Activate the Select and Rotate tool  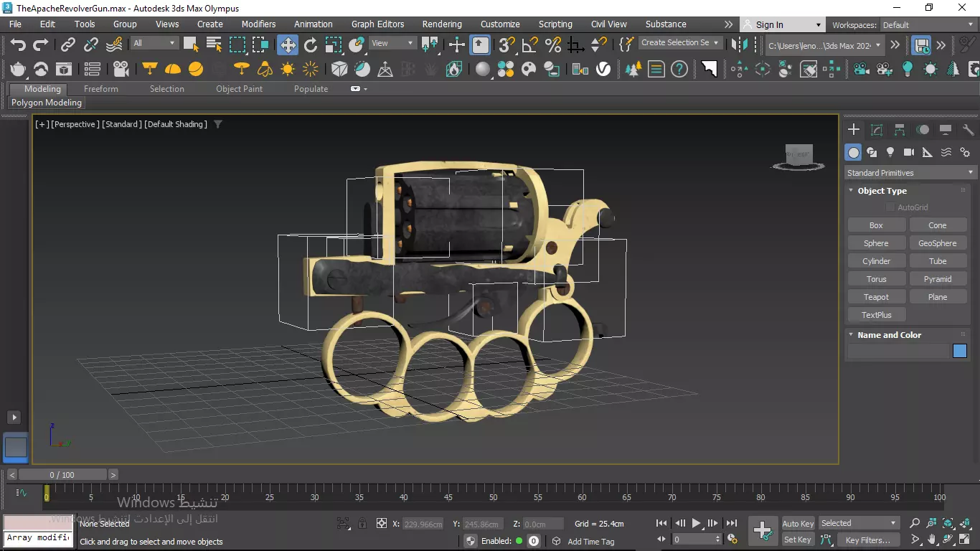coord(311,45)
